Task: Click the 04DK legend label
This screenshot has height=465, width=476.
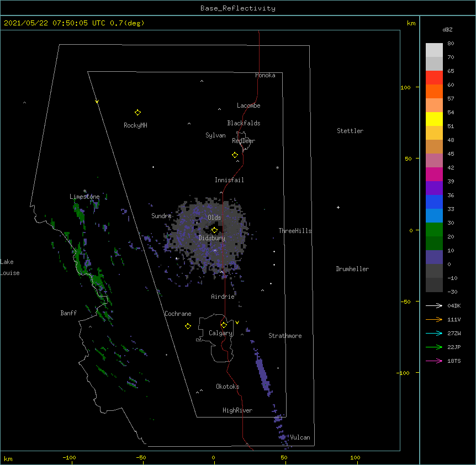Action: [454, 305]
